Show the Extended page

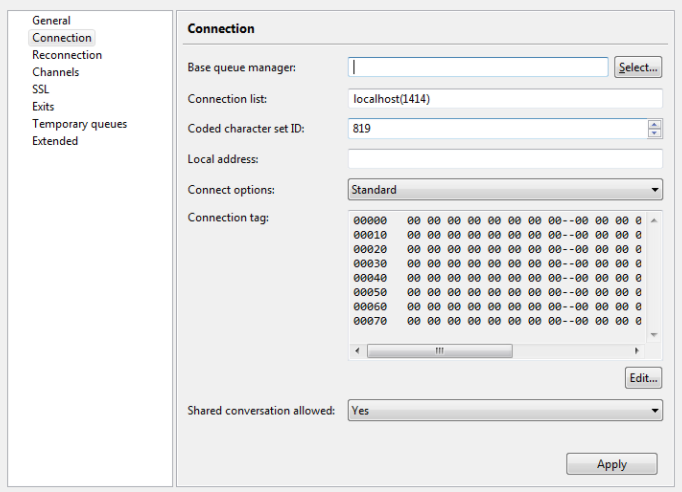(55, 141)
